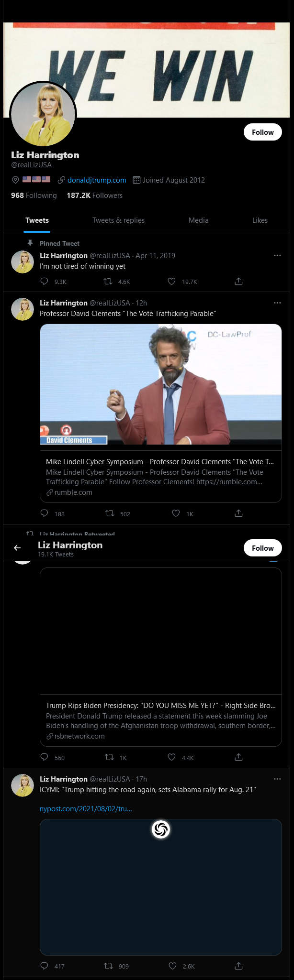Go back using the arrow in sticky header
Viewport: 294px width, 980px height.
tap(17, 548)
